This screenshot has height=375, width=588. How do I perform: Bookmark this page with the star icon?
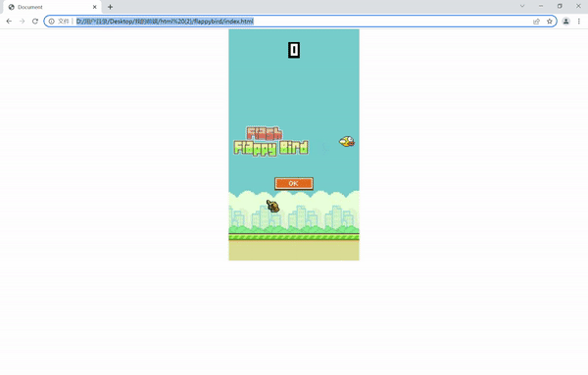[x=550, y=22]
